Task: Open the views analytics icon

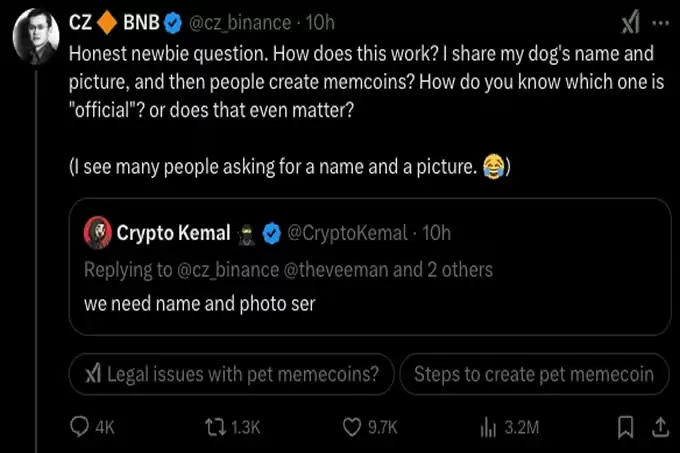Action: (x=489, y=427)
